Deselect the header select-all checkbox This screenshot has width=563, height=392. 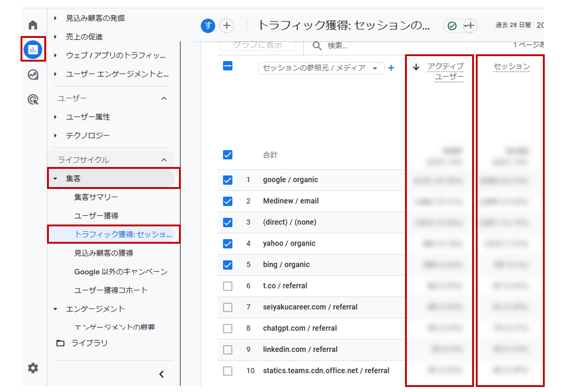click(x=228, y=66)
